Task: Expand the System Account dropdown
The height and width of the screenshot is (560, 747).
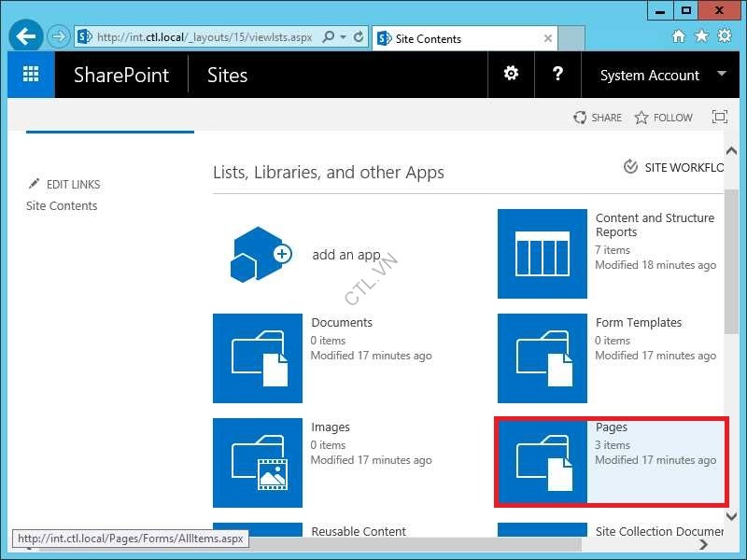Action: (x=721, y=75)
